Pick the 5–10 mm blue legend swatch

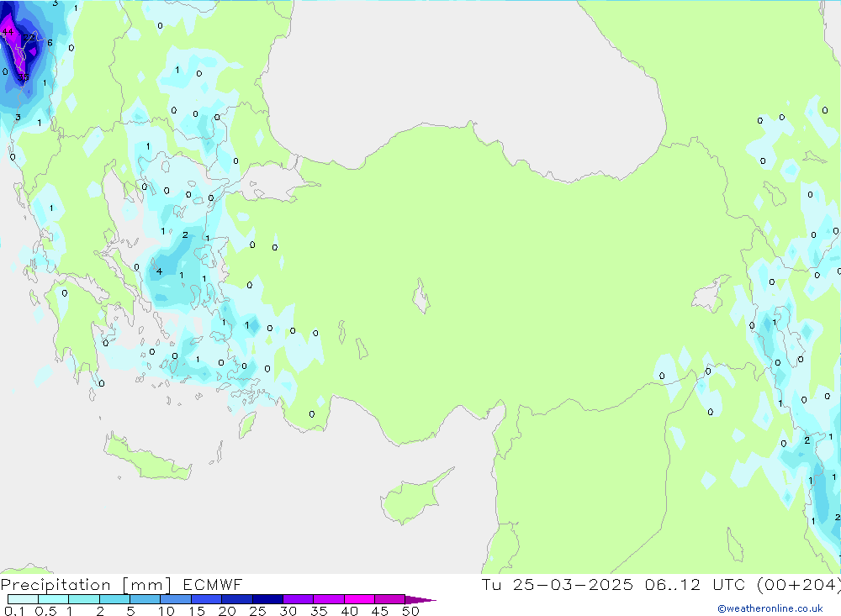145,599
